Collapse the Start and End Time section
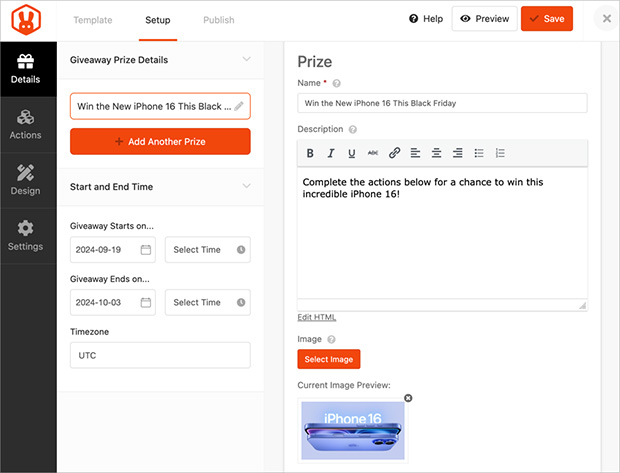Image resolution: width=620 pixels, height=473 pixels. click(x=246, y=186)
